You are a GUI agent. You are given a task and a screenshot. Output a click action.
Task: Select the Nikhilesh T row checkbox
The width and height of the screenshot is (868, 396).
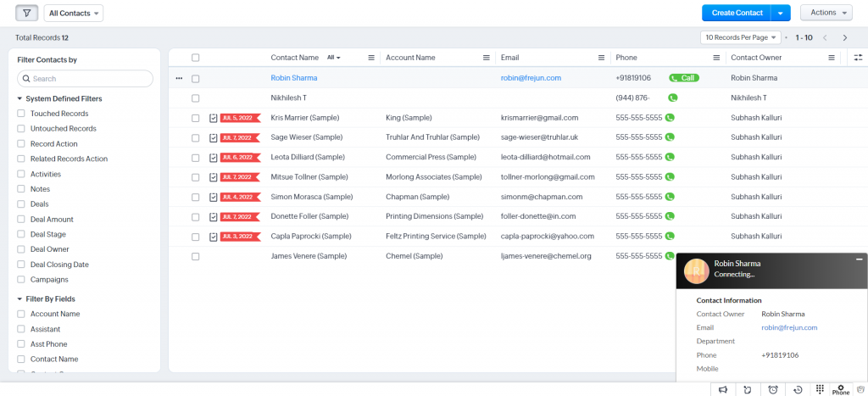coord(196,98)
